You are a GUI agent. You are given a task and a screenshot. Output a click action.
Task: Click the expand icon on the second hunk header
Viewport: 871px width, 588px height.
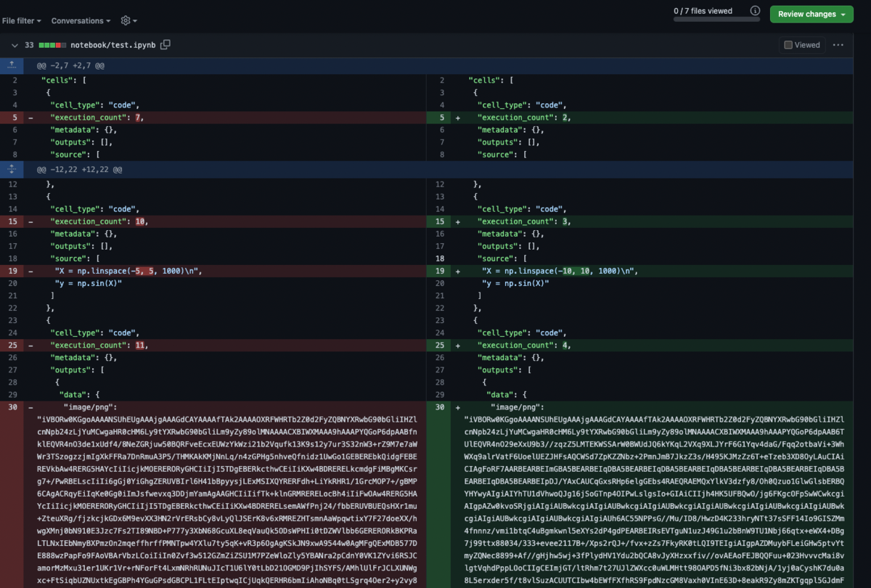[12, 169]
